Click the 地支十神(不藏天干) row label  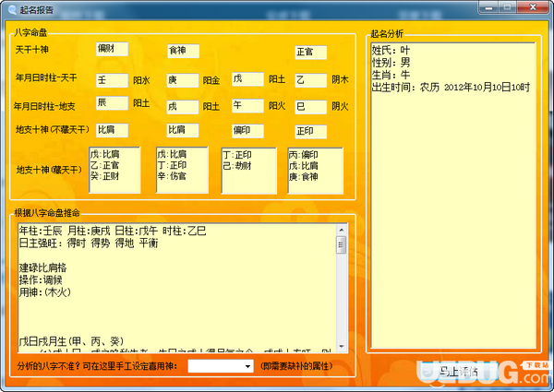point(53,129)
